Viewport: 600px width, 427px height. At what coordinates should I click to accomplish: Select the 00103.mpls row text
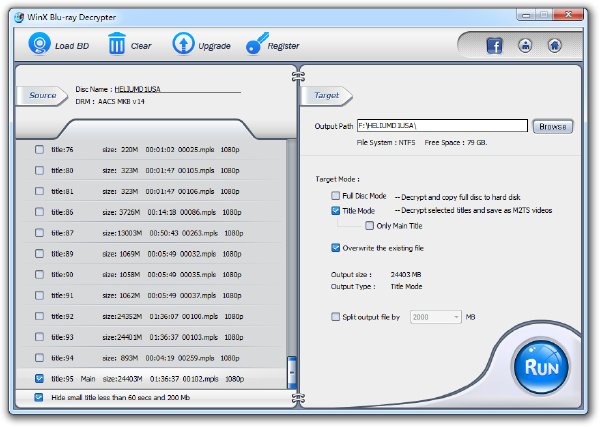200,337
